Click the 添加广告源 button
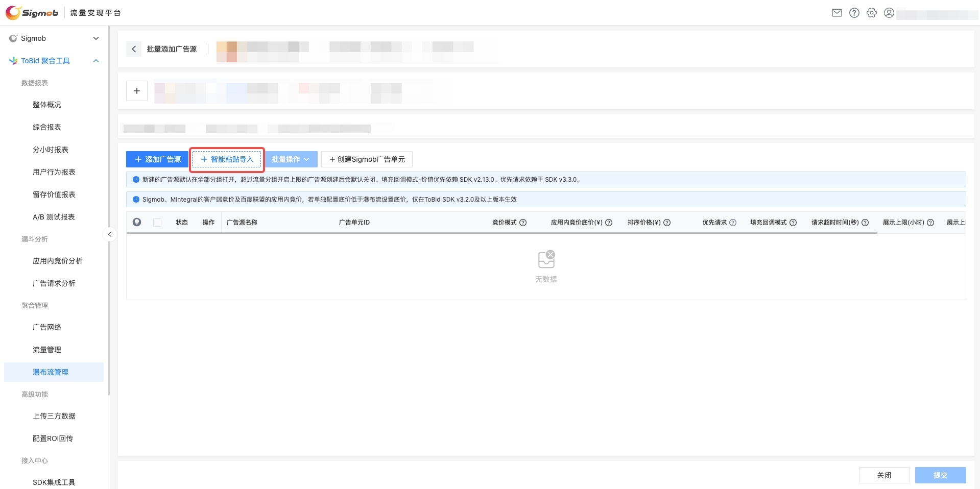980x489 pixels. coord(157,159)
